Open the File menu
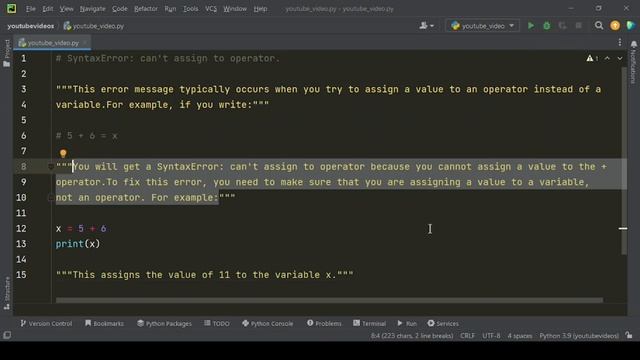This screenshot has height=360, width=640. [x=31, y=9]
